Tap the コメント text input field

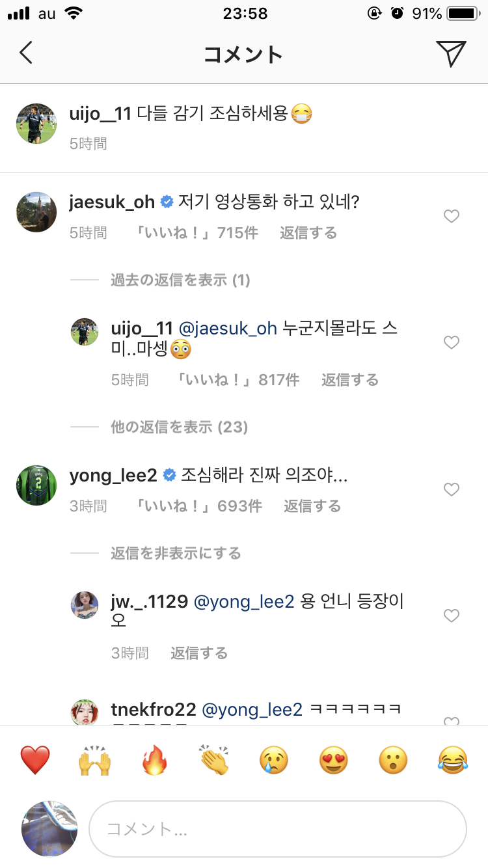[277, 828]
